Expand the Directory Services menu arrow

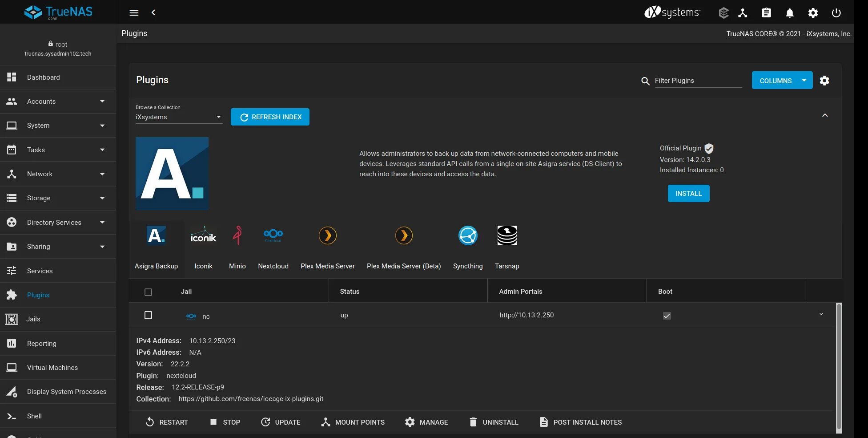[x=102, y=222]
